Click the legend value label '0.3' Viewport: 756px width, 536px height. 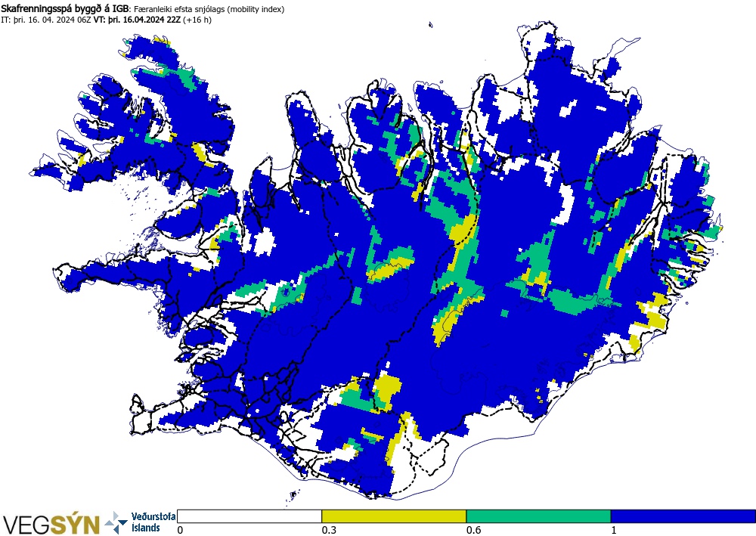329,530
